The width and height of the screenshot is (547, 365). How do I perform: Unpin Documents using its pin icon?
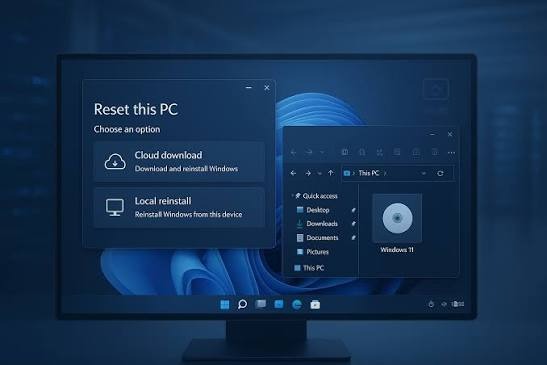pyautogui.click(x=353, y=238)
